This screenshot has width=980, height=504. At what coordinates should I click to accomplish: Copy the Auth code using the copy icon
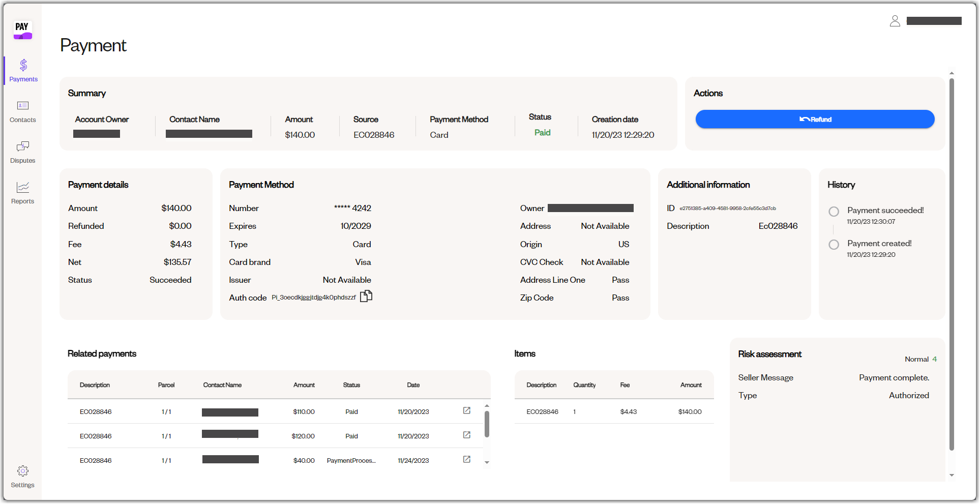(366, 295)
